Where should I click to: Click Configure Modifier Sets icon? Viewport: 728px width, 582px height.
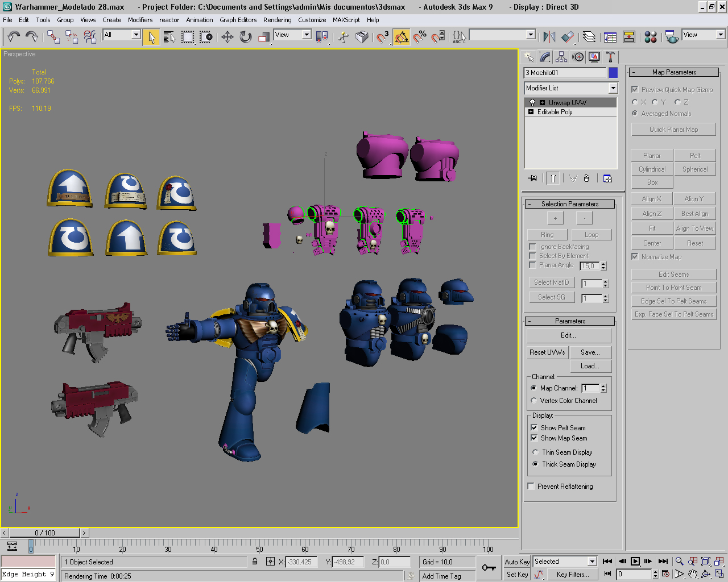[x=607, y=178]
